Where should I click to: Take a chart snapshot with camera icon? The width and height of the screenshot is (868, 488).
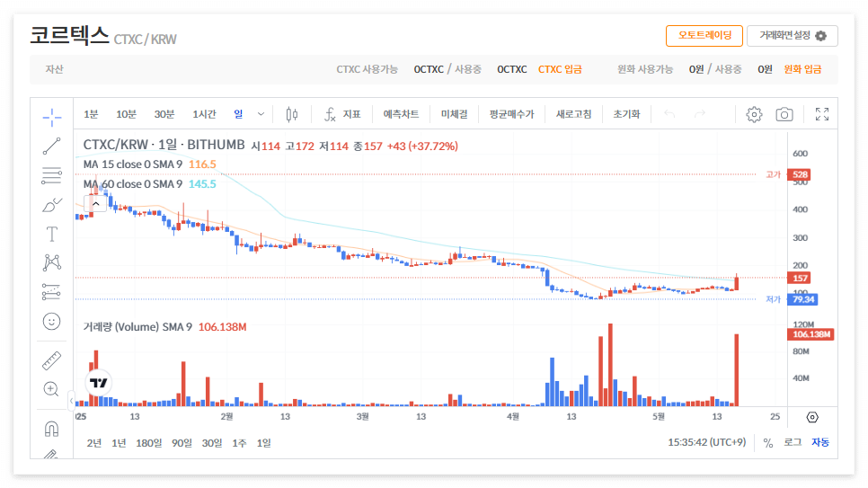(x=784, y=114)
